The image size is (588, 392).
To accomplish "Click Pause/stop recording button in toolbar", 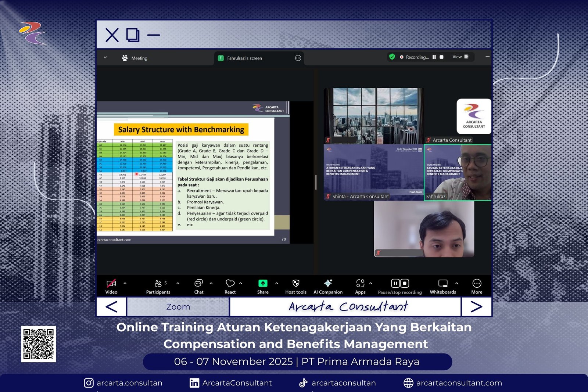I will point(400,284).
